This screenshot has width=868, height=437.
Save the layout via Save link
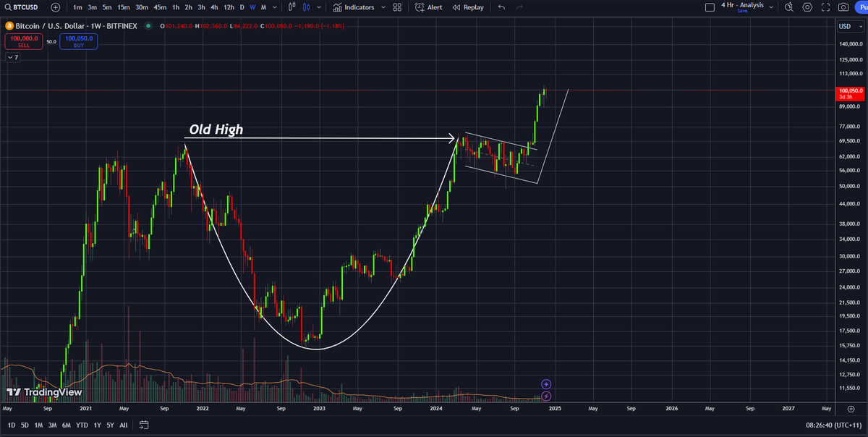pyautogui.click(x=742, y=11)
